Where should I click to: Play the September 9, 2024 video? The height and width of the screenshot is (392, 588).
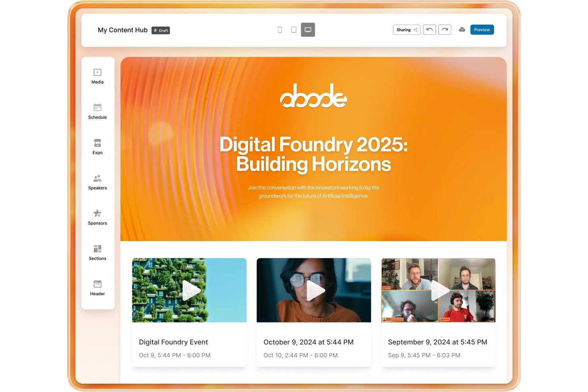pos(440,290)
